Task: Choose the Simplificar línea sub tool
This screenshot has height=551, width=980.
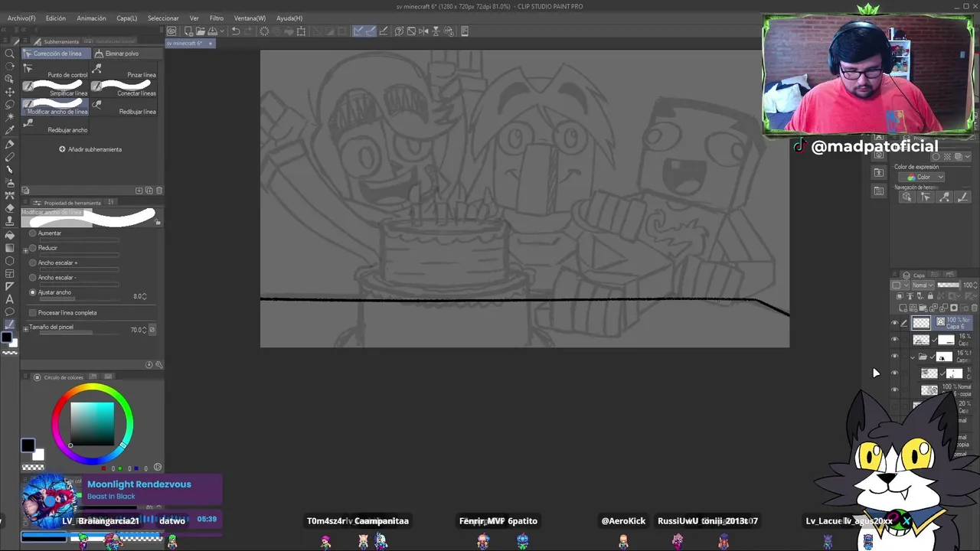Action: point(55,90)
